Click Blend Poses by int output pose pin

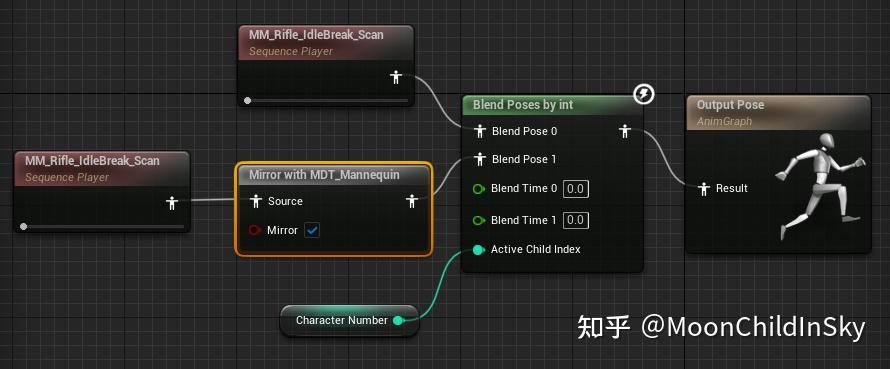click(625, 131)
